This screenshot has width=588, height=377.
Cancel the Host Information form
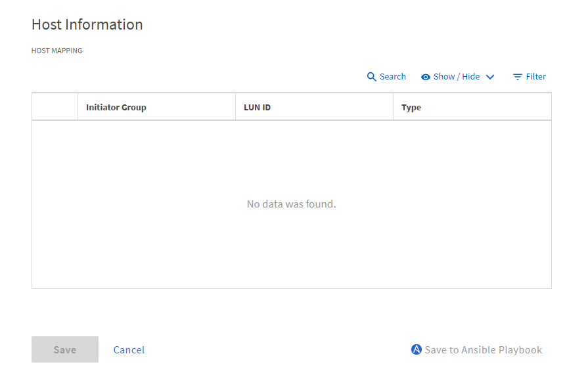pyautogui.click(x=129, y=350)
